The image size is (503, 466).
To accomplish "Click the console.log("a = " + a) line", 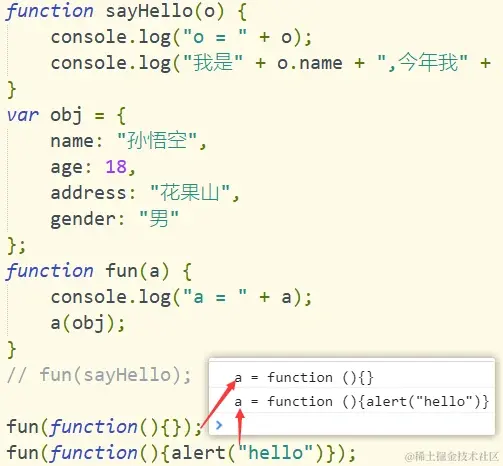I will click(181, 297).
